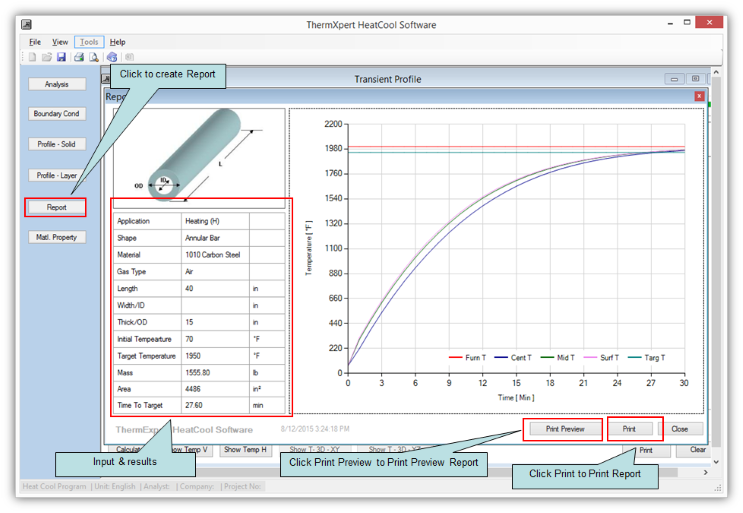Minimize the ThermXpert main window
The width and height of the screenshot is (743, 513).
[670, 23]
